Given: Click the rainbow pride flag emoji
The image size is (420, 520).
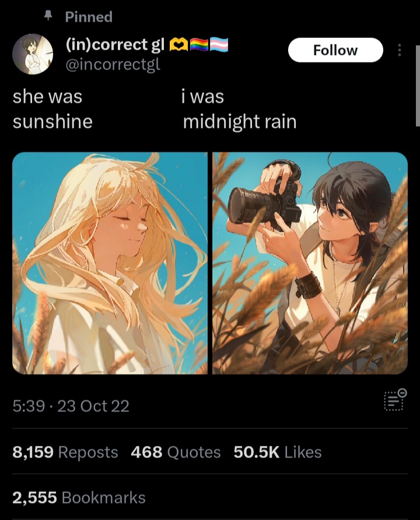Looking at the screenshot, I should [x=199, y=45].
